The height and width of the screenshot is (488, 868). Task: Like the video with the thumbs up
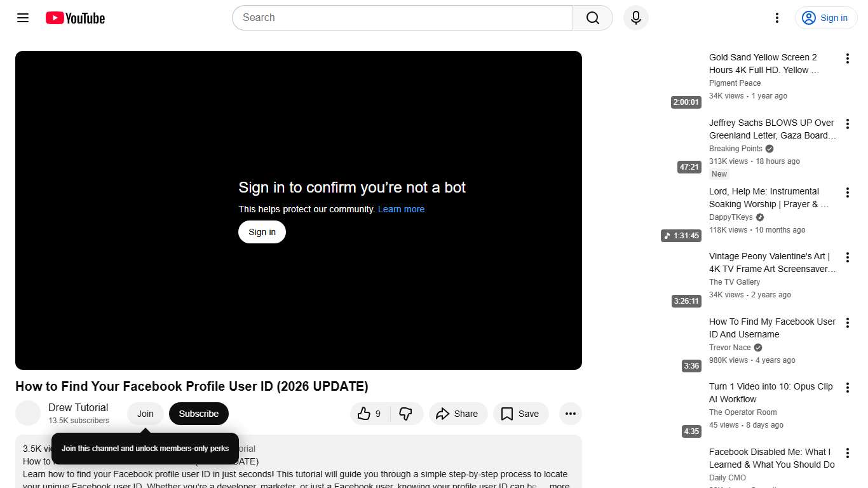pyautogui.click(x=365, y=414)
